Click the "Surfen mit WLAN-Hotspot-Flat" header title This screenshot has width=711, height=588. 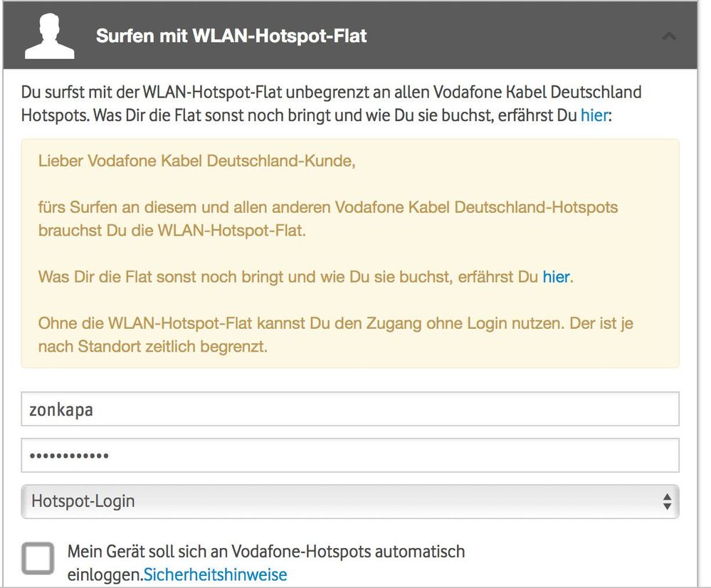(231, 36)
